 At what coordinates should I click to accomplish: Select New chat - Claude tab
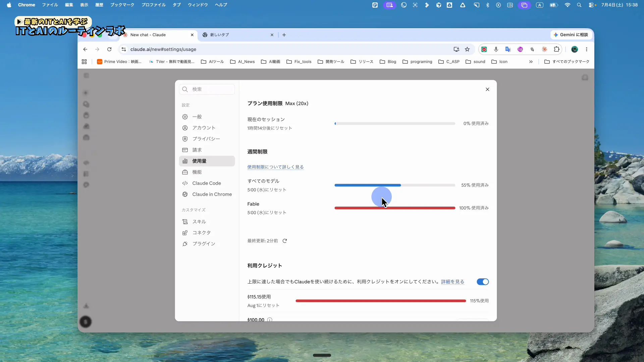[x=158, y=35]
